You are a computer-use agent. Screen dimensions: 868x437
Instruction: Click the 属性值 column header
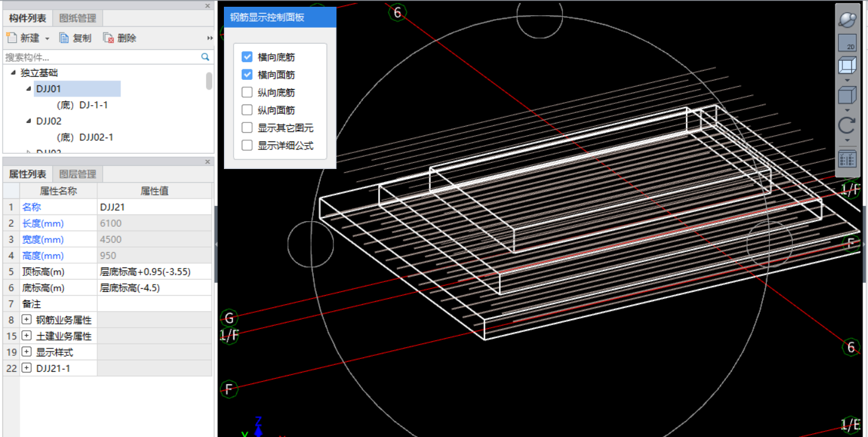pos(154,191)
